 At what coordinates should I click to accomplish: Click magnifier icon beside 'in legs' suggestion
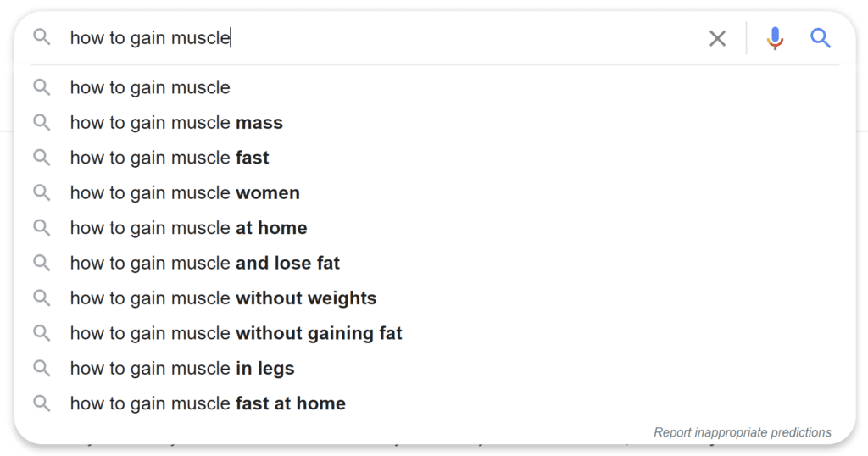(x=42, y=368)
